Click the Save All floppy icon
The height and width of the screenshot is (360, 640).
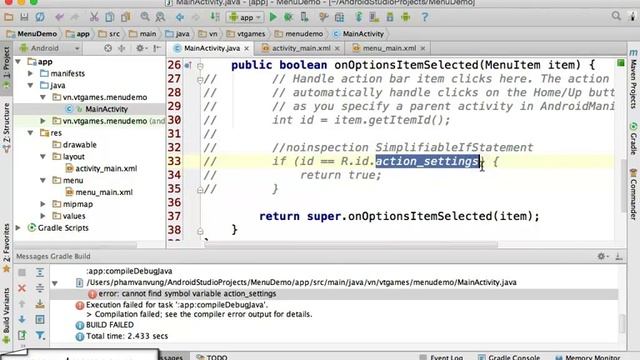pyautogui.click(x=24, y=17)
